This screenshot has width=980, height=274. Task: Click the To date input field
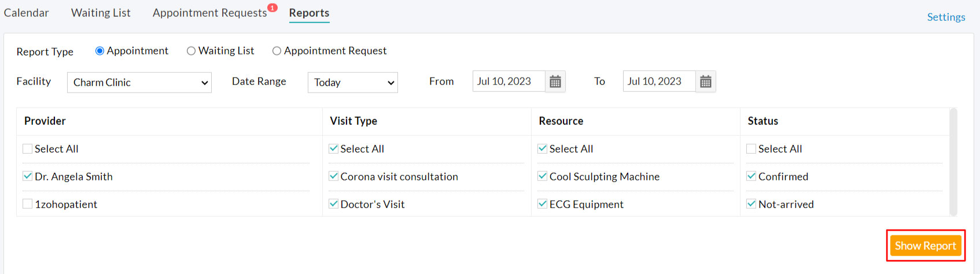coord(660,82)
